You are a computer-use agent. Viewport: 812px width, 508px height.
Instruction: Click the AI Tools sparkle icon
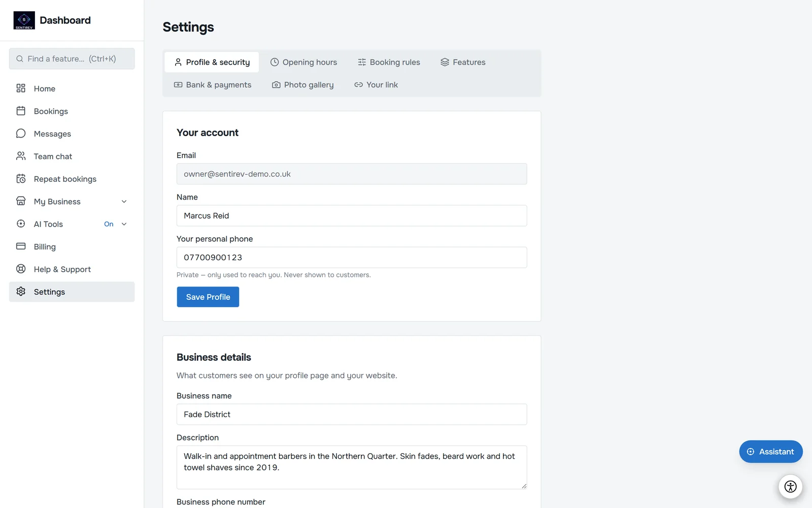pyautogui.click(x=21, y=224)
